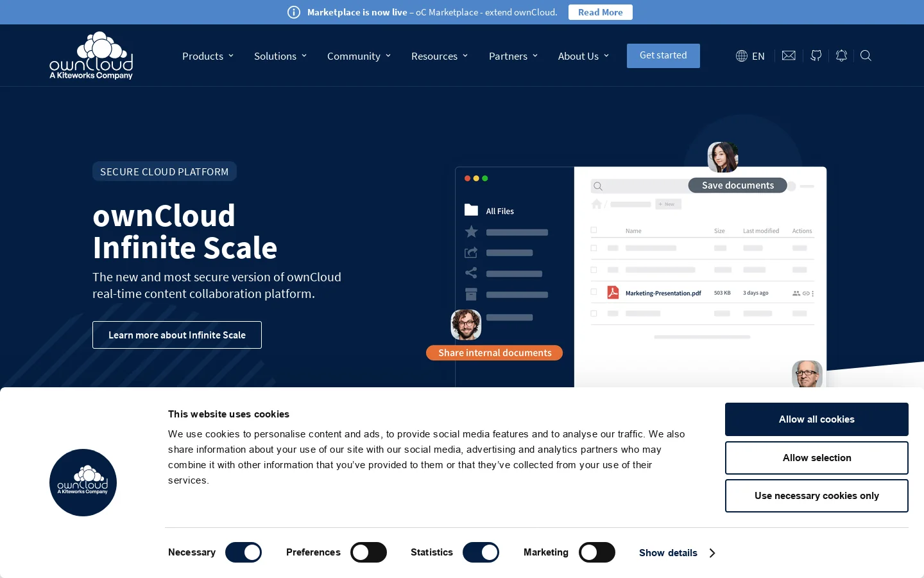
Task: Open the GitHub icon in header
Action: [x=816, y=56]
